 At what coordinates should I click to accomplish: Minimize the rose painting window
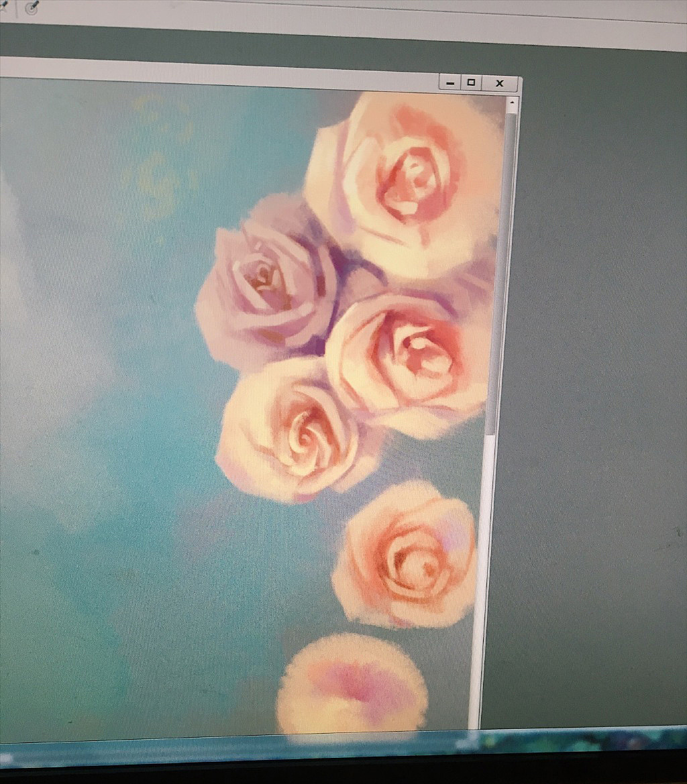[x=450, y=82]
